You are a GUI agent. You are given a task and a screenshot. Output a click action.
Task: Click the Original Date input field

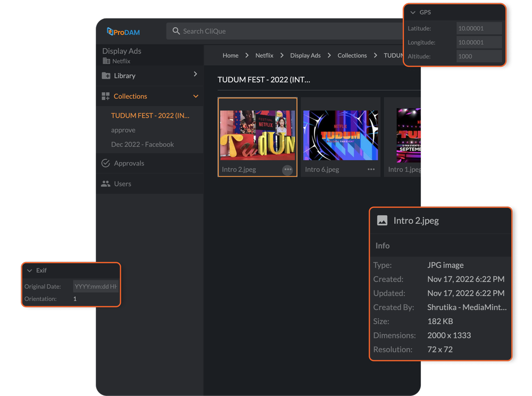click(x=96, y=287)
